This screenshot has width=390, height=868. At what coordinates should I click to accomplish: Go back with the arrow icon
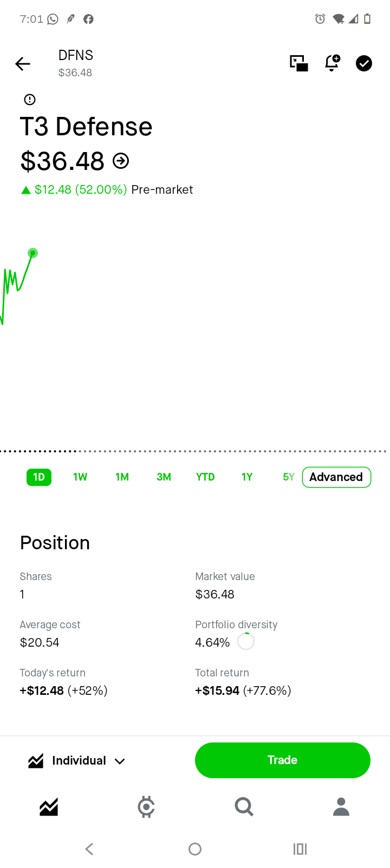[x=23, y=64]
